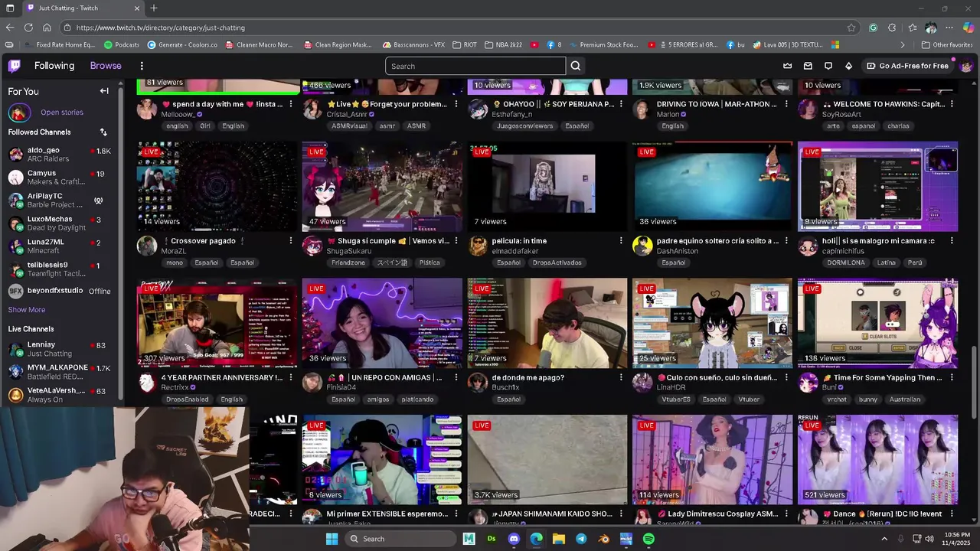Open AriPlayTC channel in sidebar
This screenshot has width=980, height=551.
(x=60, y=201)
